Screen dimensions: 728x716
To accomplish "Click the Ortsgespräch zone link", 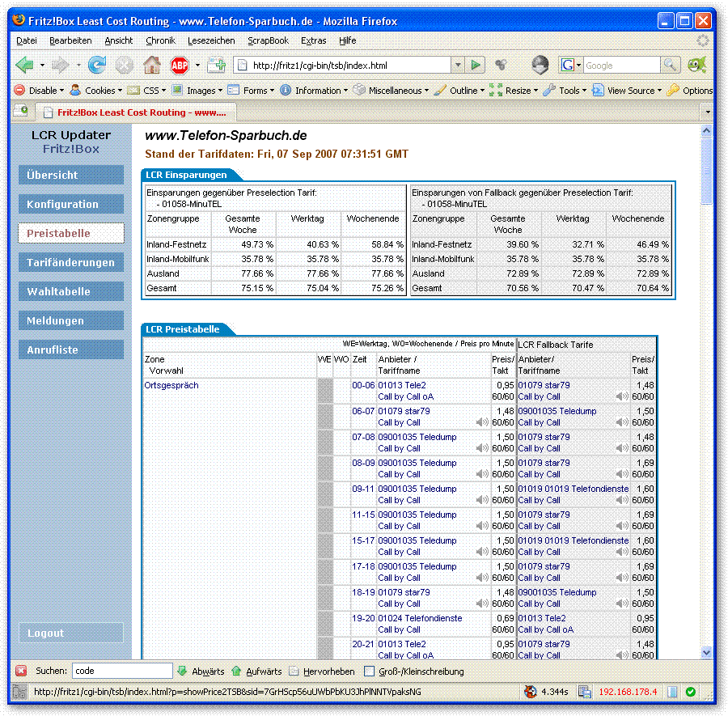I will coord(171,385).
